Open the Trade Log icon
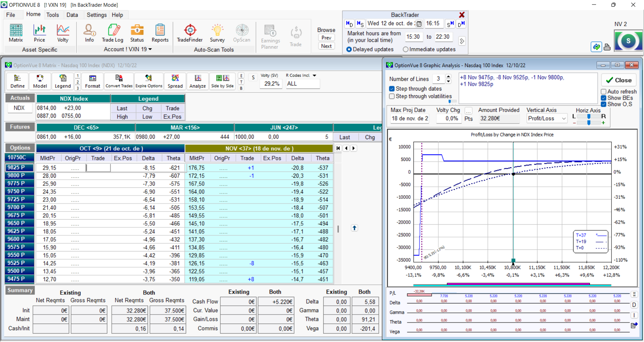The width and height of the screenshot is (644, 342). (112, 33)
